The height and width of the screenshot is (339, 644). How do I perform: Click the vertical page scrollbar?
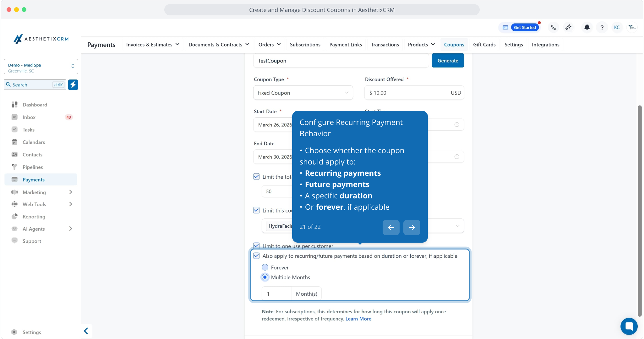(x=639, y=210)
